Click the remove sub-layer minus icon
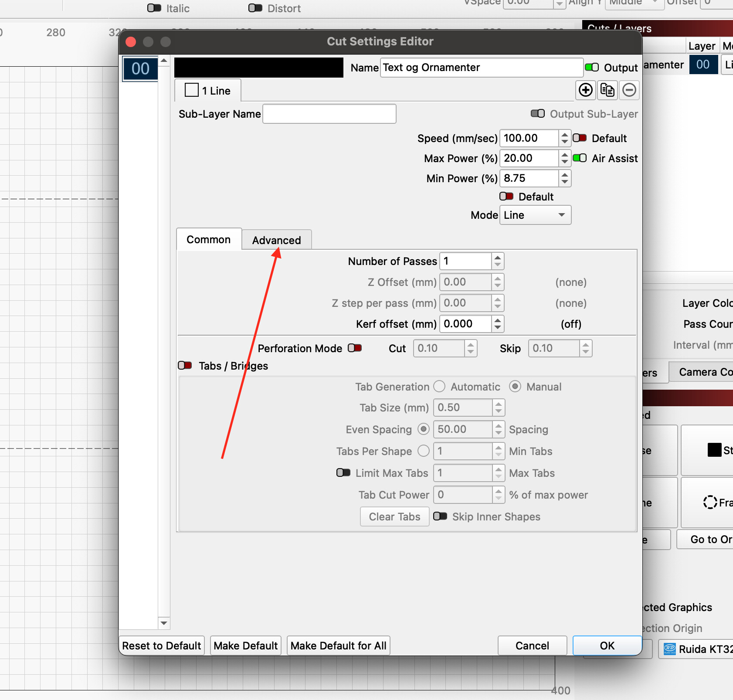 coord(629,90)
